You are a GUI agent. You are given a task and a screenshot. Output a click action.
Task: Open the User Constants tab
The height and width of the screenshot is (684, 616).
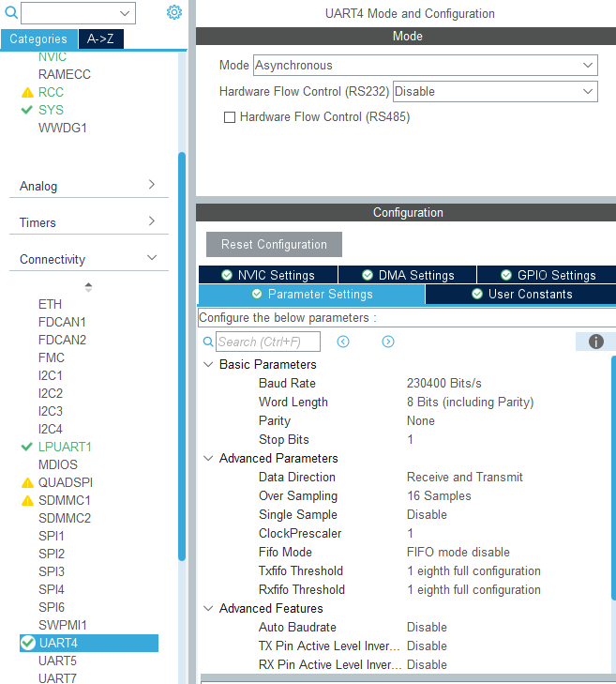(x=521, y=294)
